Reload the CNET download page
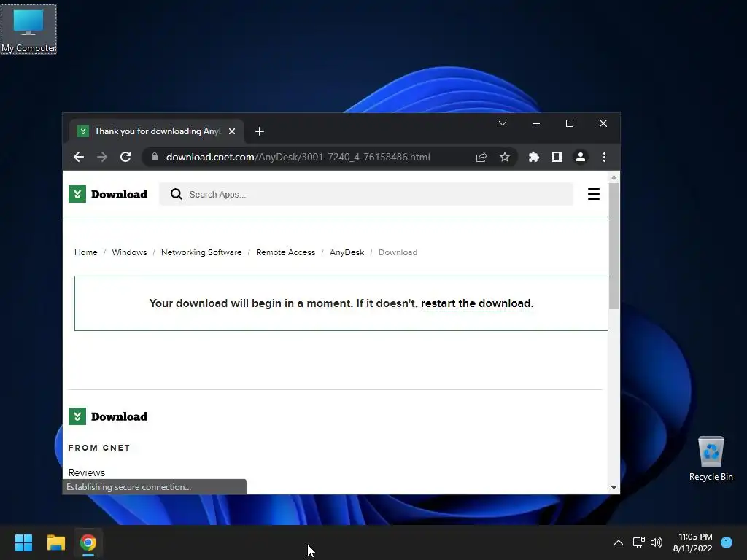The width and height of the screenshot is (747, 560). point(125,157)
